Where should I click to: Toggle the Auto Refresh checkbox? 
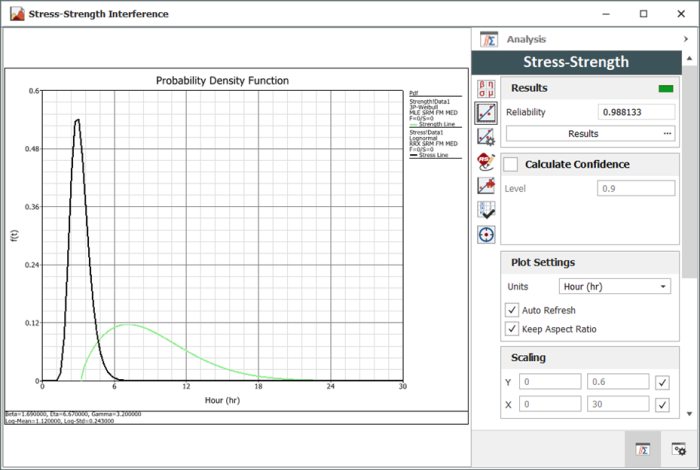pos(512,311)
